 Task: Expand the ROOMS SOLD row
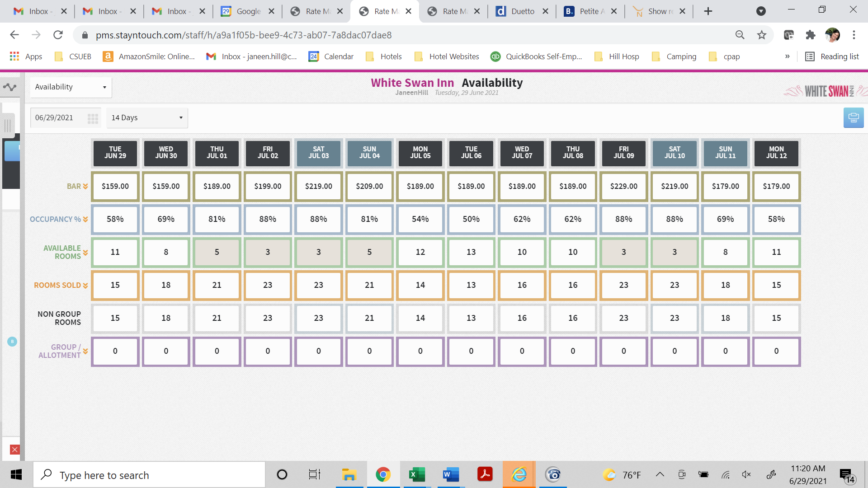click(x=85, y=286)
